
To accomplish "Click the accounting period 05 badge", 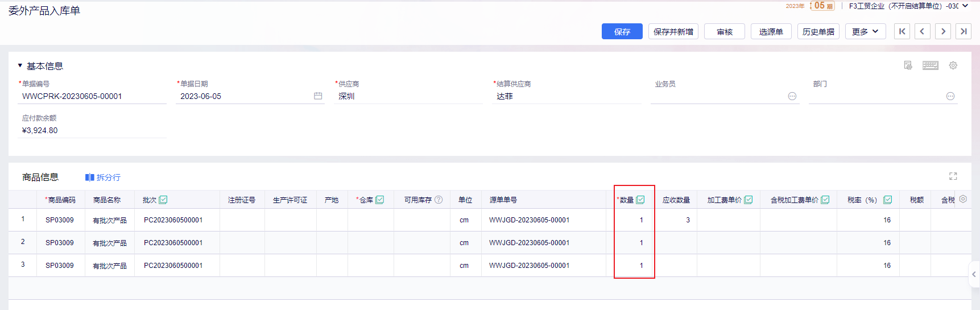I will click(x=822, y=6).
